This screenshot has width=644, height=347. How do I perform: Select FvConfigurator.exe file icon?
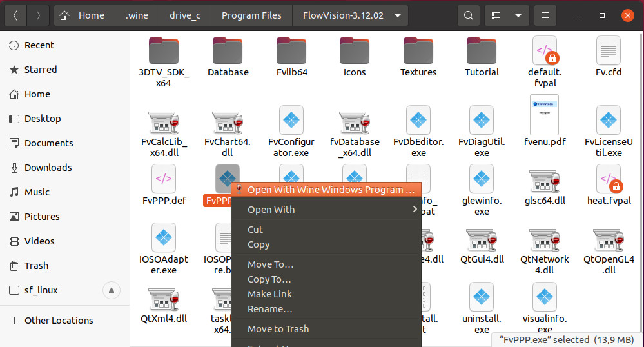point(291,120)
